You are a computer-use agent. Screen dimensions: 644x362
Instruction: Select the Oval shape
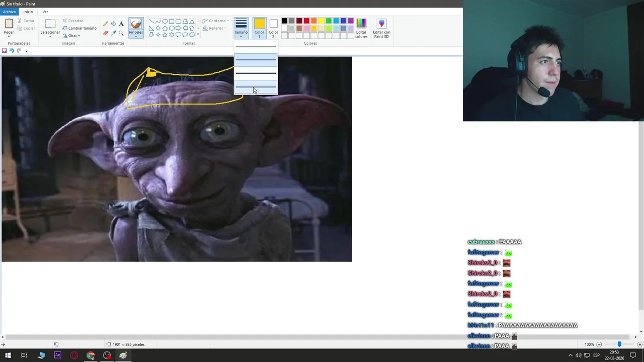tap(165, 22)
